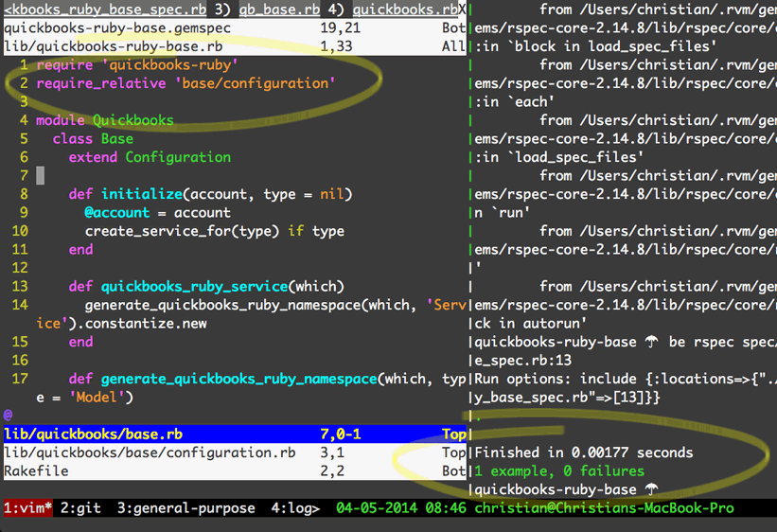The width and height of the screenshot is (777, 532).
Task: Click the '1 example, 0 failures' result
Action: pyautogui.click(x=559, y=471)
